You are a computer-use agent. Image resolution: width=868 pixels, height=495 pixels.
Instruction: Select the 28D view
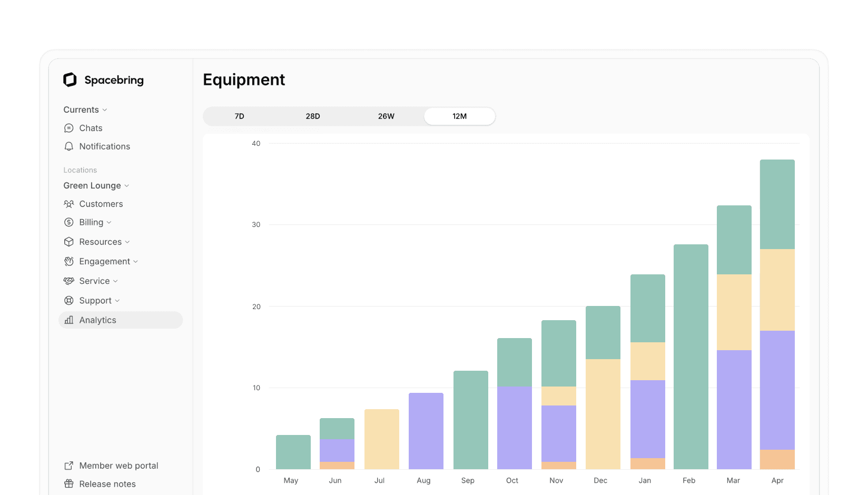click(313, 116)
